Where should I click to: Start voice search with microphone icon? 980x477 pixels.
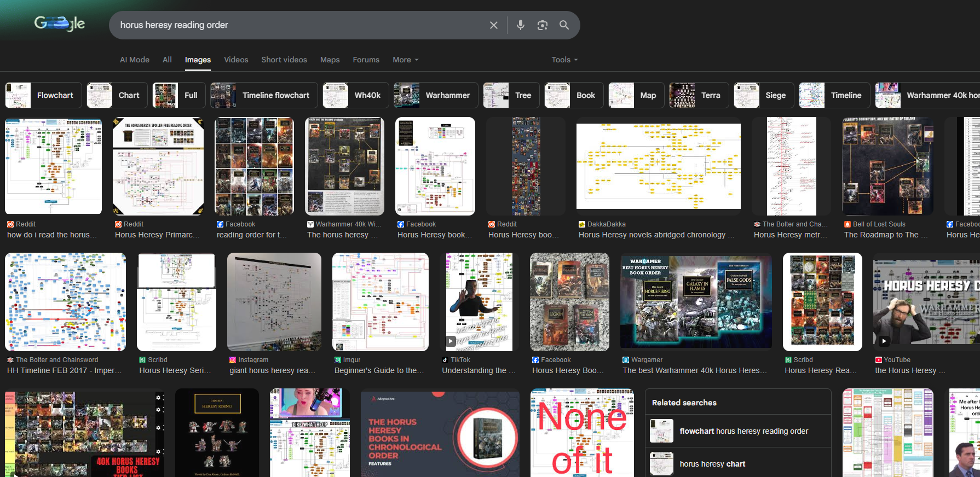(521, 25)
